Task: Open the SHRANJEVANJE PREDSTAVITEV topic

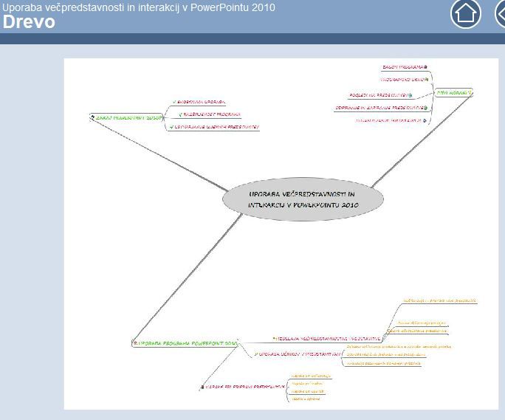Action: click(389, 120)
